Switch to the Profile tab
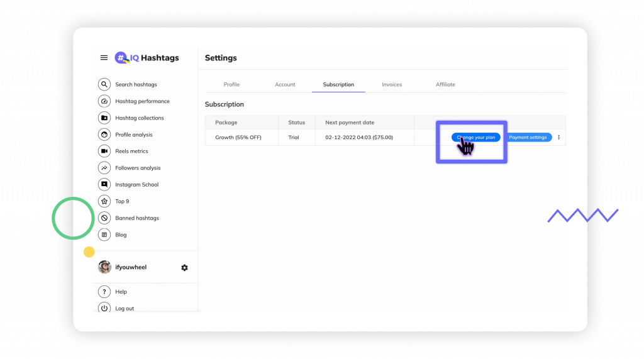 tap(231, 85)
